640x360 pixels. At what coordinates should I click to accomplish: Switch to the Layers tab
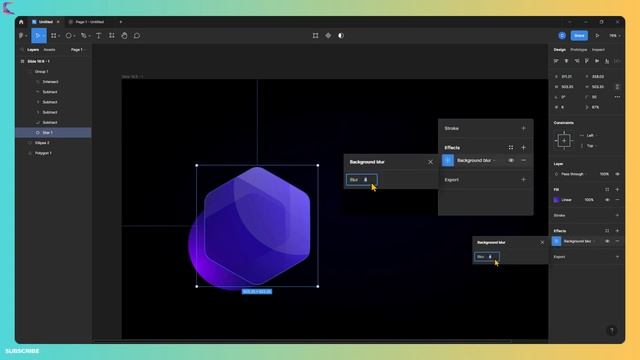tap(33, 50)
